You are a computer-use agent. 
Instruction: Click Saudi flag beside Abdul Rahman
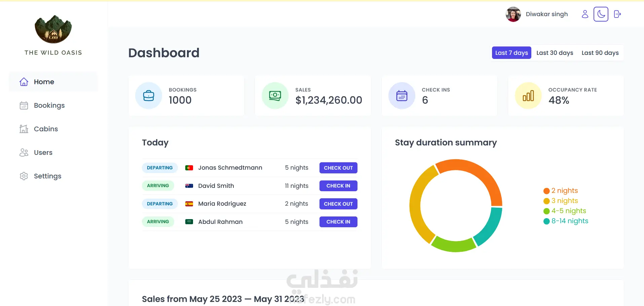point(189,222)
